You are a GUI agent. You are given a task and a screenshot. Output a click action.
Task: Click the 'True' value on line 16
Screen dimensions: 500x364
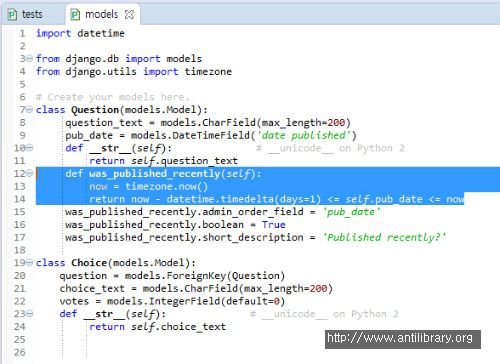coord(274,225)
